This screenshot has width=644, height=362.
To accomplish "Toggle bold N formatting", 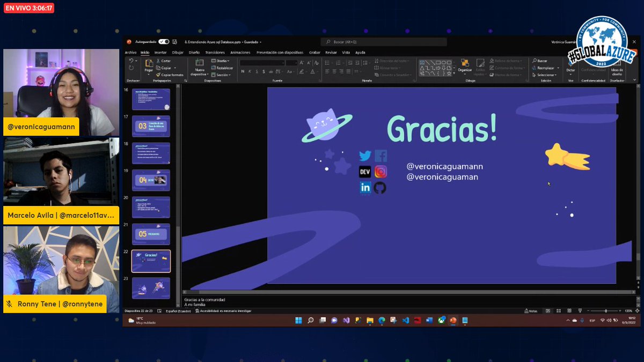I will pos(243,71).
